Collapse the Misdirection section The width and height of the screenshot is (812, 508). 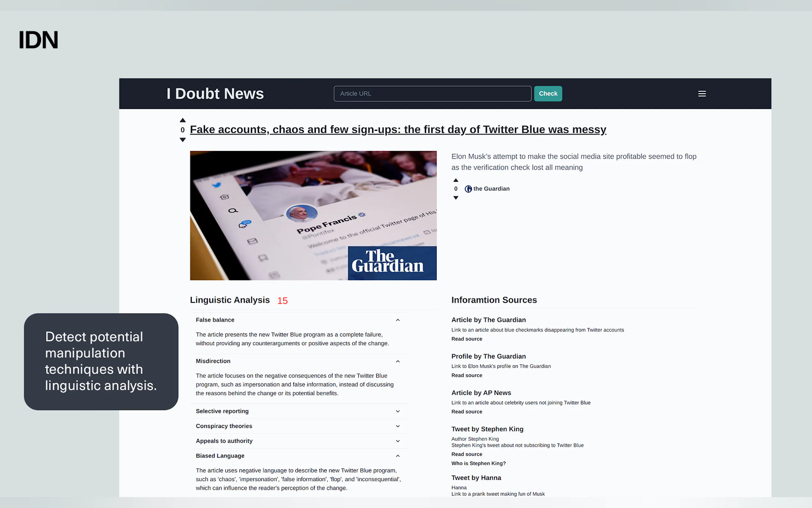(x=398, y=361)
